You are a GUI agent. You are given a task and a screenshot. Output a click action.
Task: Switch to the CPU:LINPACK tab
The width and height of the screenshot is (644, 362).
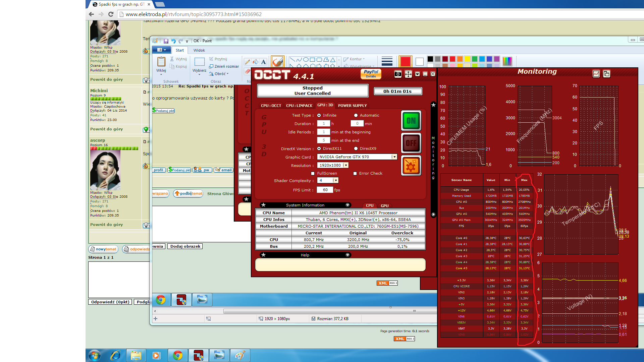point(299,106)
